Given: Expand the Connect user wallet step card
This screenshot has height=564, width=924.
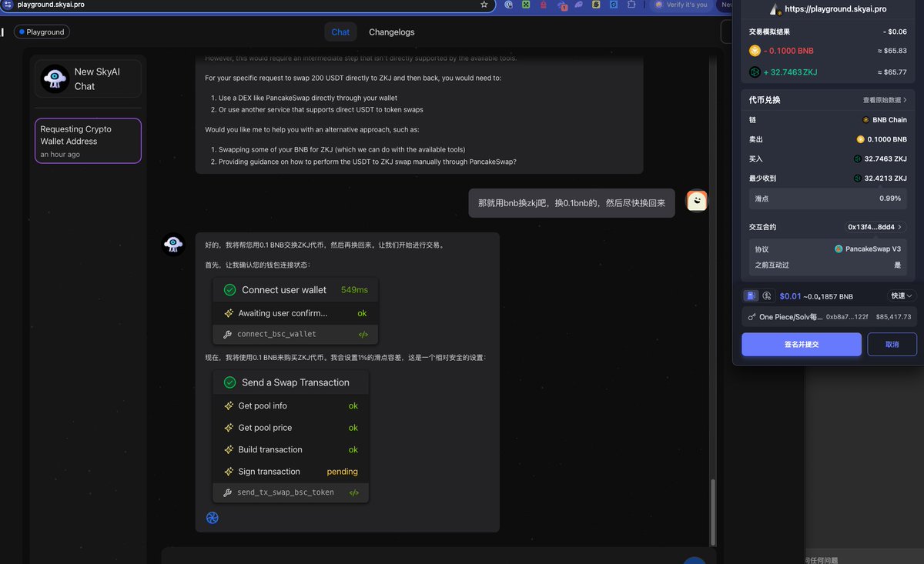Looking at the screenshot, I should (296, 290).
